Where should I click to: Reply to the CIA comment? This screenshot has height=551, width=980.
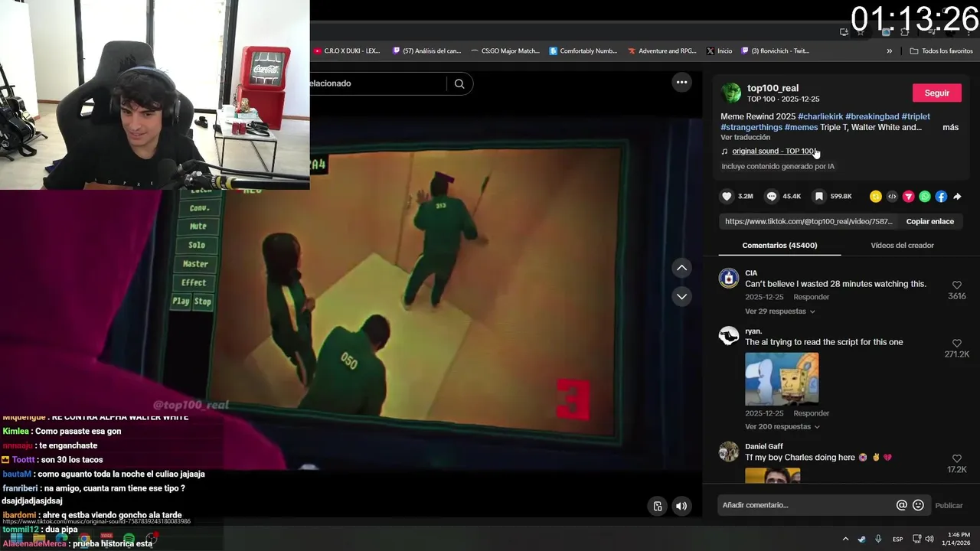[811, 297]
